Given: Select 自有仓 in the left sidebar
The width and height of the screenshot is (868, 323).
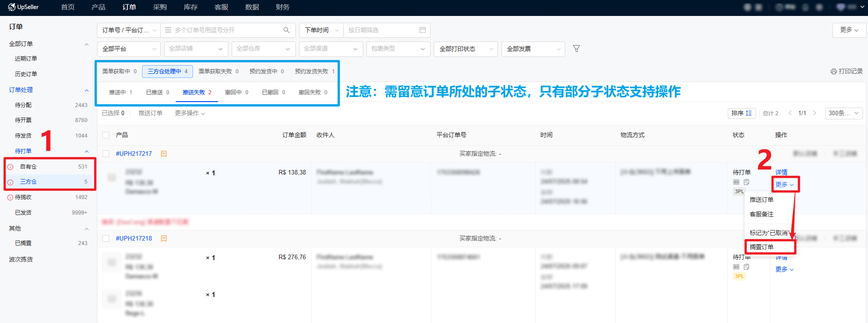Looking at the screenshot, I should click(28, 167).
